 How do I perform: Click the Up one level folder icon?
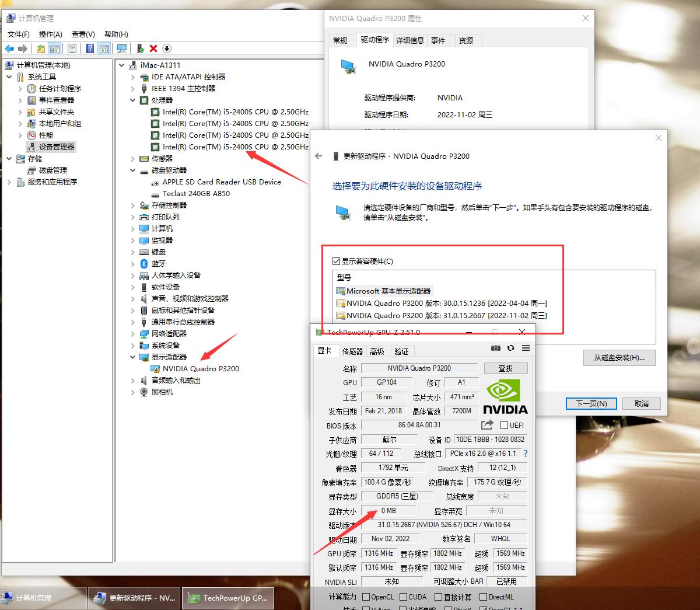point(40,48)
